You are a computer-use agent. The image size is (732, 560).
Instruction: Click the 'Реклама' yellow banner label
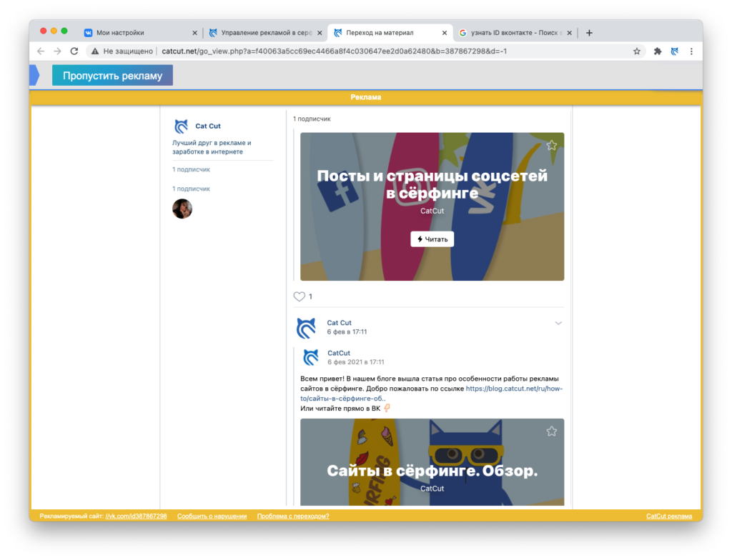366,97
